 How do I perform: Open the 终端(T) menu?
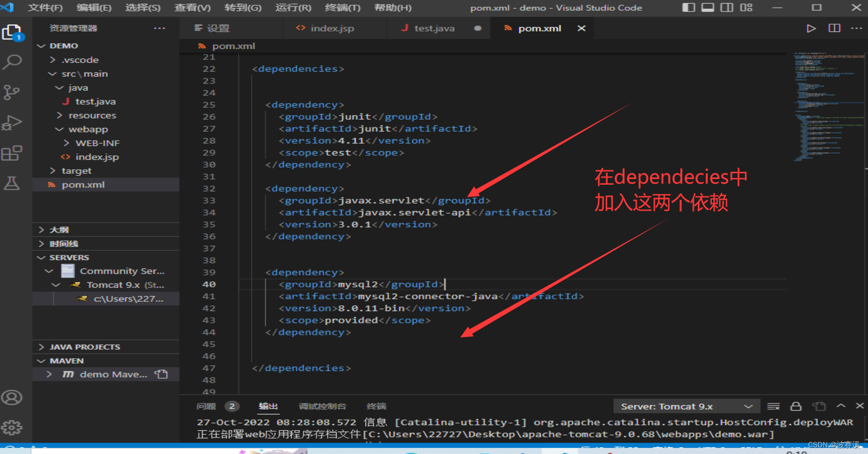[x=343, y=8]
